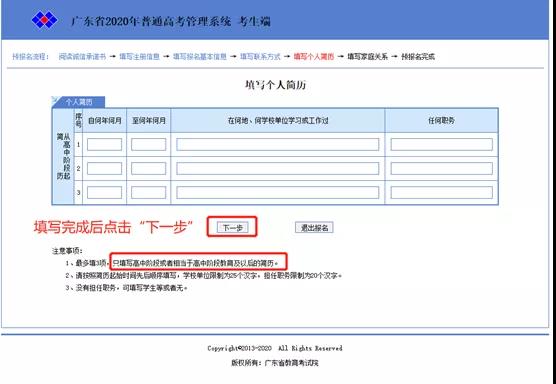Click the 广东省2020年普通高考管理系统 title
This screenshot has width=556, height=384.
coord(171,22)
